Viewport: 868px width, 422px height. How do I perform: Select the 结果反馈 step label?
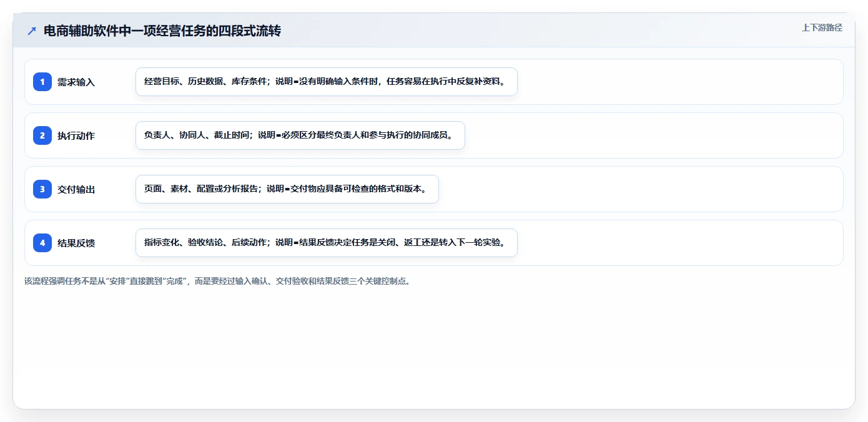pos(76,243)
